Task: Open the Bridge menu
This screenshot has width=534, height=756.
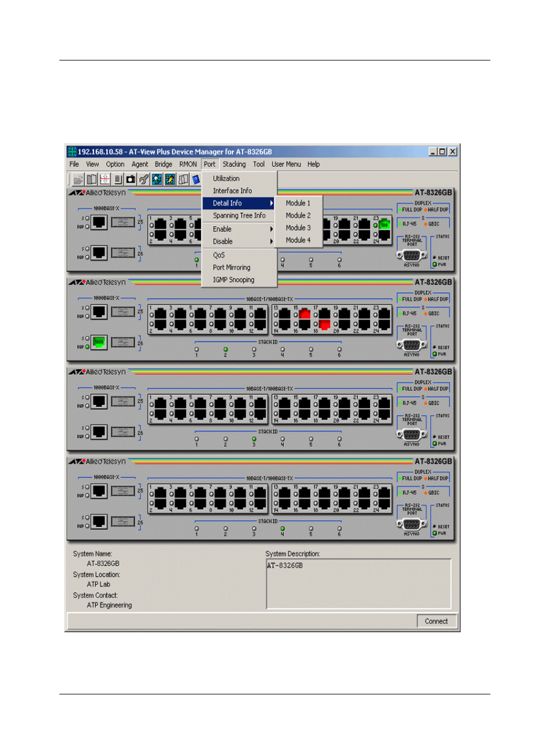Action: point(163,164)
